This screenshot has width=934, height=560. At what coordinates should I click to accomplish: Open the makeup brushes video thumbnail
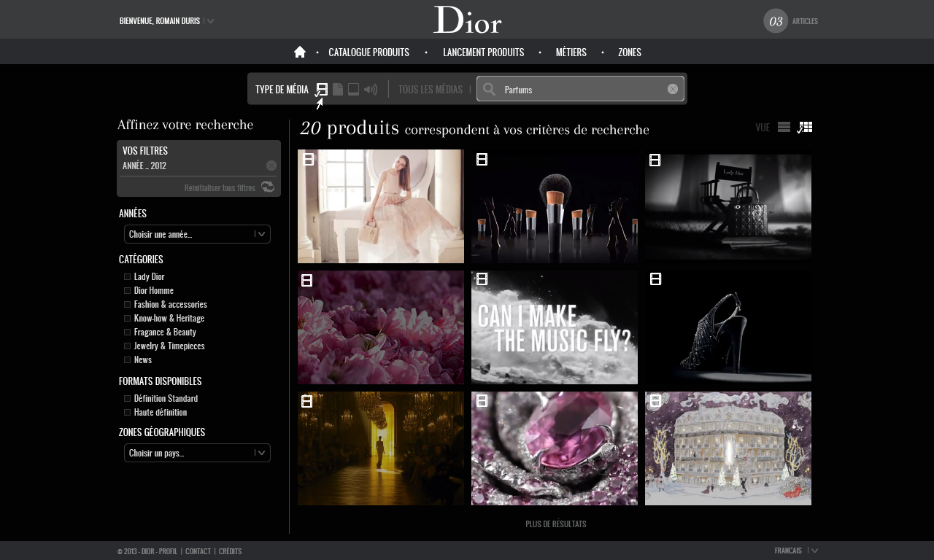pos(555,206)
